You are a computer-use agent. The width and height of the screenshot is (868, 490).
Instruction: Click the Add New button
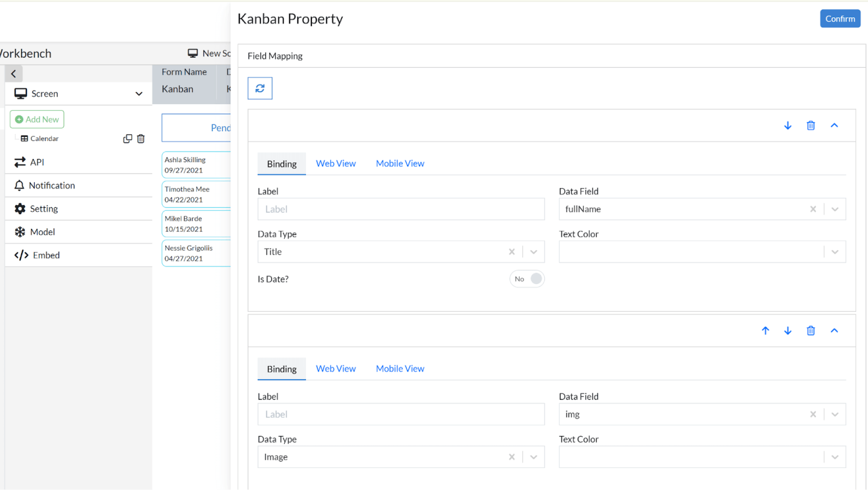37,119
